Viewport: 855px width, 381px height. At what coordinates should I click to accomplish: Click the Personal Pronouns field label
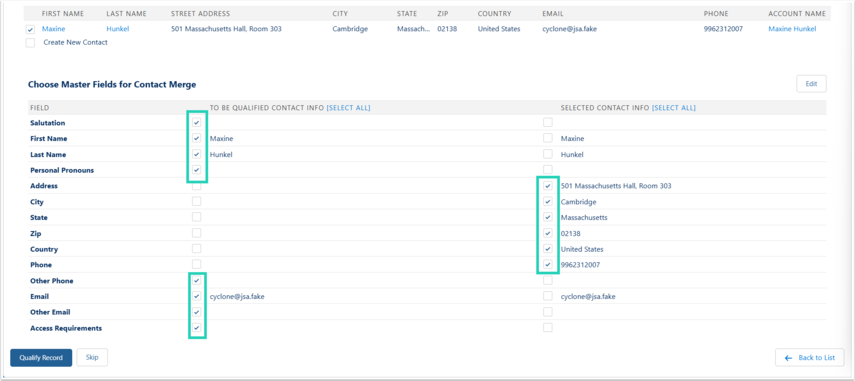tap(62, 171)
